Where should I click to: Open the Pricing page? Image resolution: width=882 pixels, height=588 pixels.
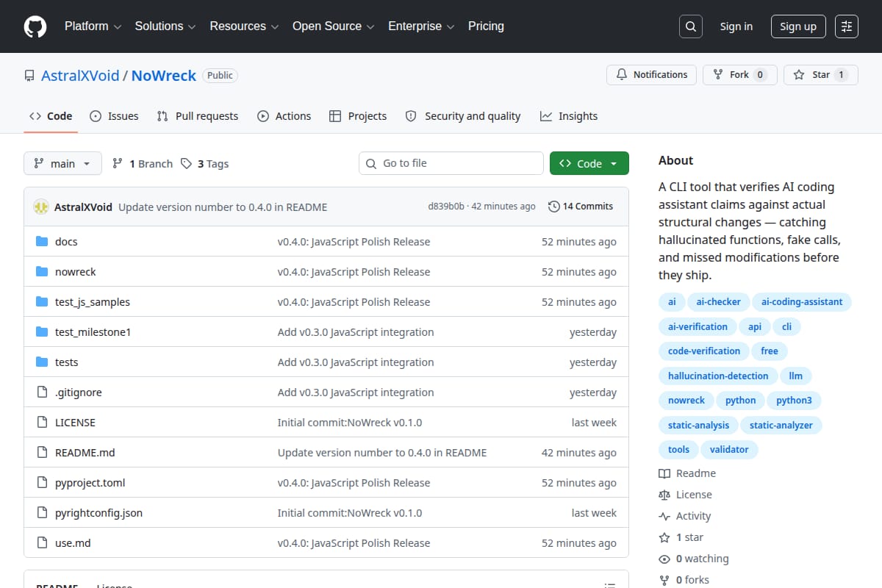point(486,26)
